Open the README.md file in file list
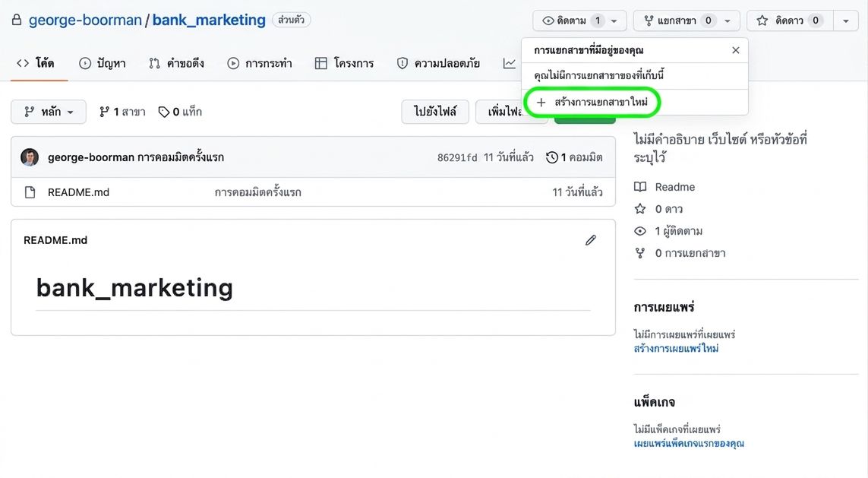 pyautogui.click(x=79, y=192)
